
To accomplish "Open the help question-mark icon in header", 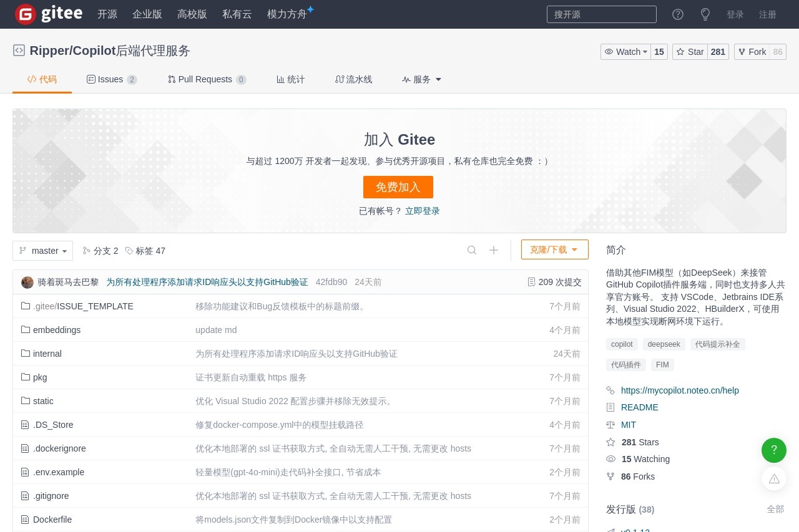I will coord(678,14).
